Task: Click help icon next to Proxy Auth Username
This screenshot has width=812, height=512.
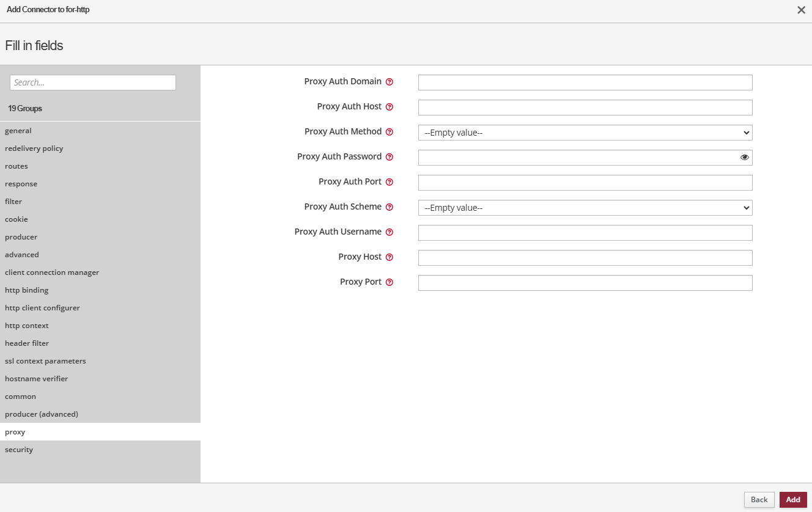Action: tap(389, 232)
